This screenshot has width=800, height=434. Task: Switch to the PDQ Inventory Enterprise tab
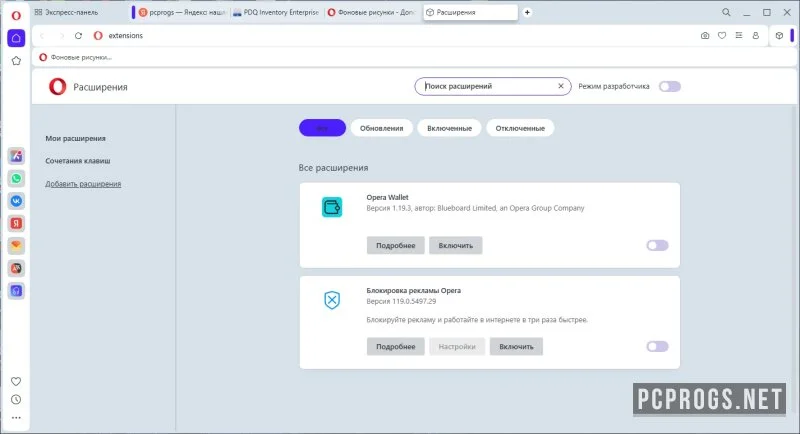click(276, 12)
